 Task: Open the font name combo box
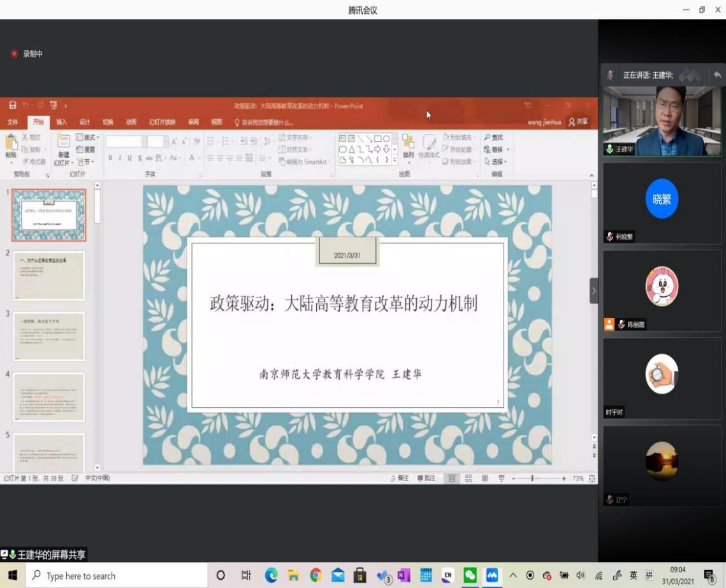[126, 141]
